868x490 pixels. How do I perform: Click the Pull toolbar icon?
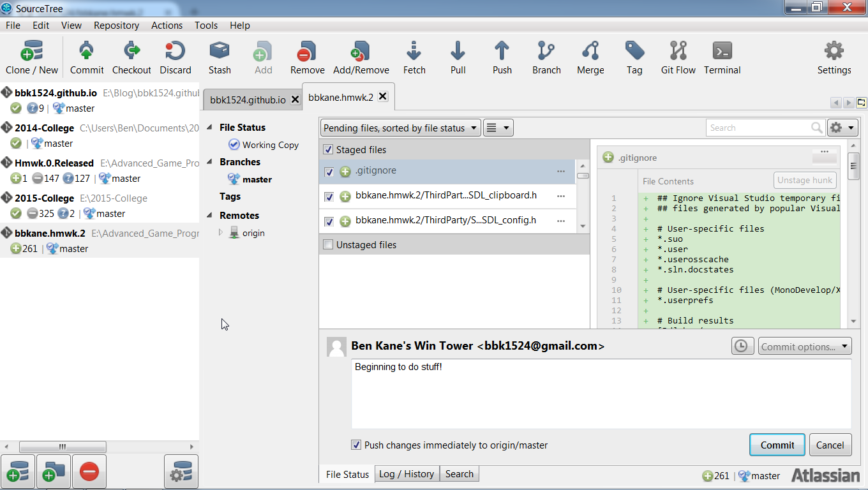[458, 58]
